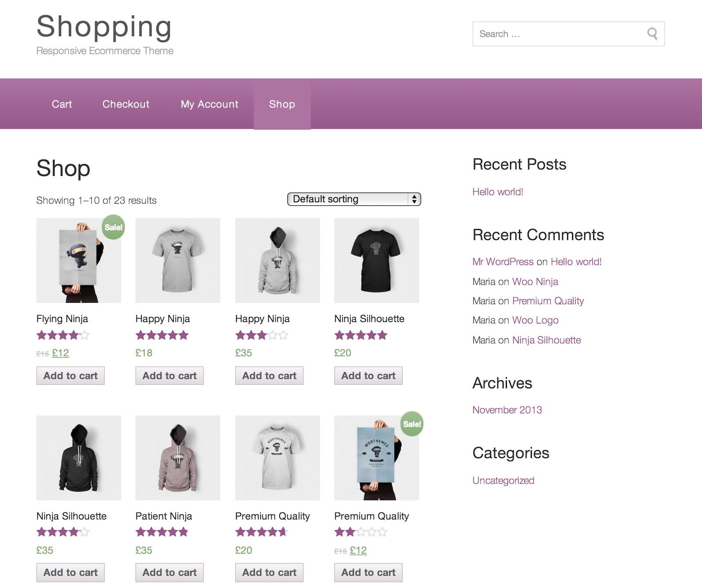
Task: Click inside the Search input field
Action: point(557,34)
